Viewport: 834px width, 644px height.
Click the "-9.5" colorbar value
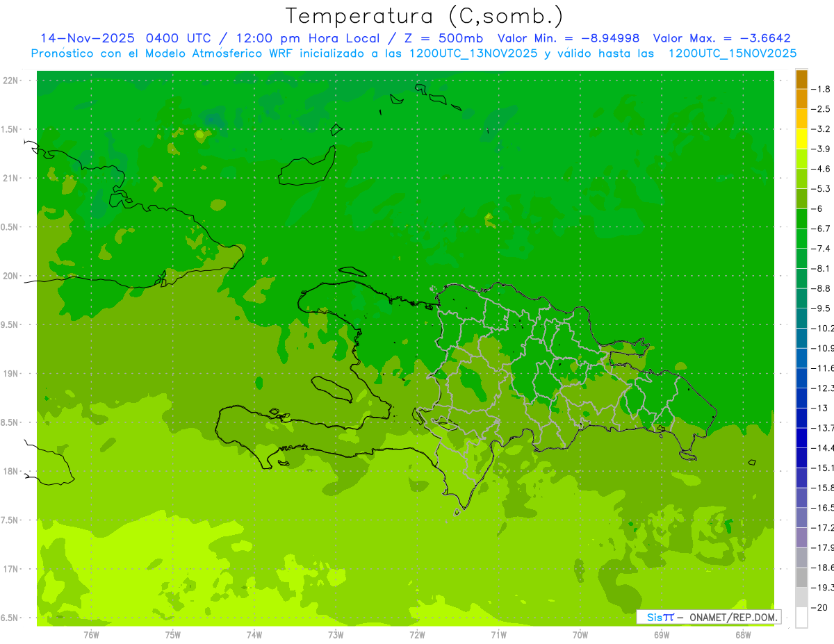pyautogui.click(x=821, y=308)
